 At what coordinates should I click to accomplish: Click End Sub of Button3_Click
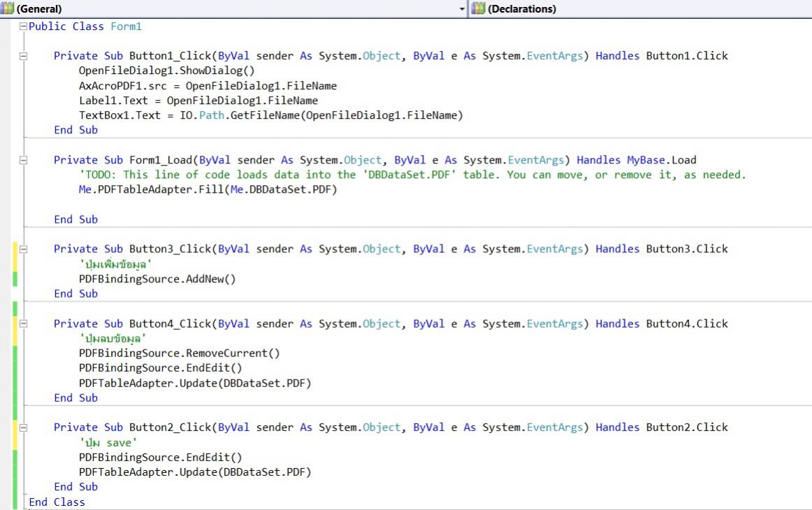pyautogui.click(x=76, y=293)
